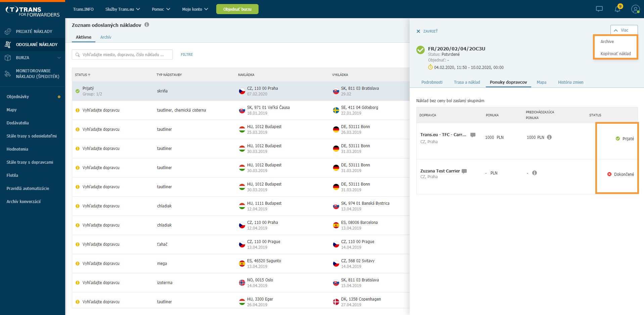Sort by the STATUS column header

tap(83, 75)
